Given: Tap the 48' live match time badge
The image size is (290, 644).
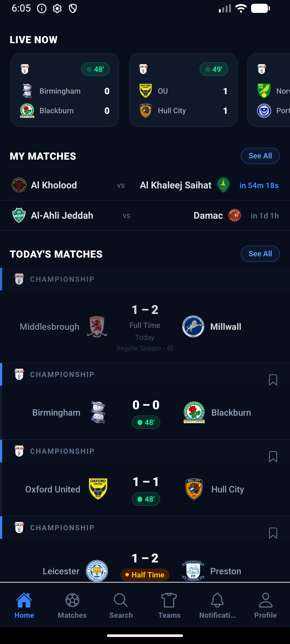Looking at the screenshot, I should point(96,69).
